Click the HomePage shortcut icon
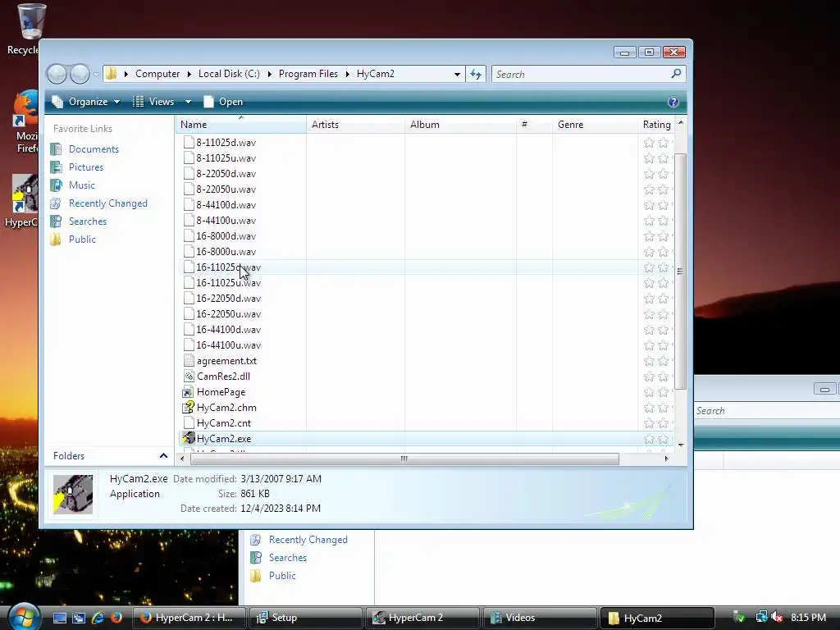840x630 pixels. click(188, 391)
